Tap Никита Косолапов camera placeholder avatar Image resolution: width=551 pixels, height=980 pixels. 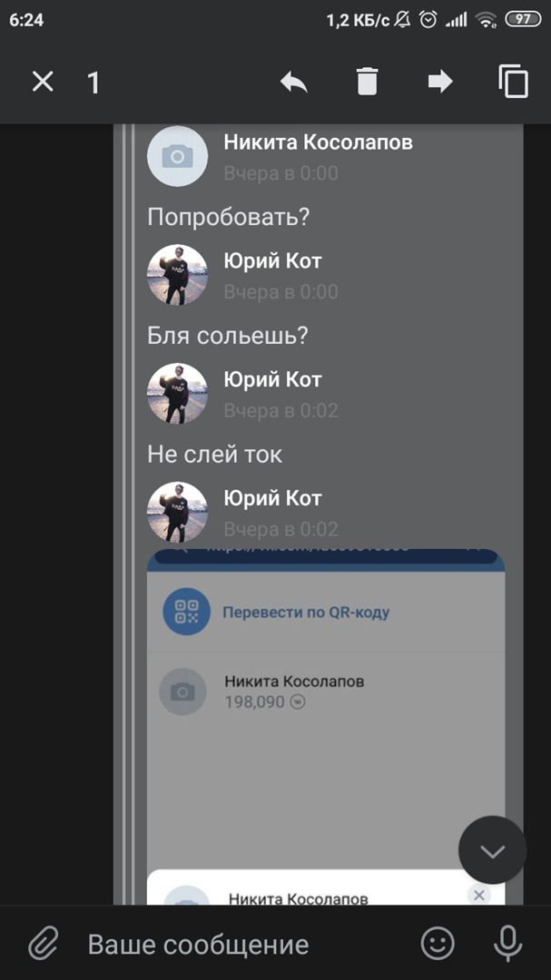(x=177, y=156)
